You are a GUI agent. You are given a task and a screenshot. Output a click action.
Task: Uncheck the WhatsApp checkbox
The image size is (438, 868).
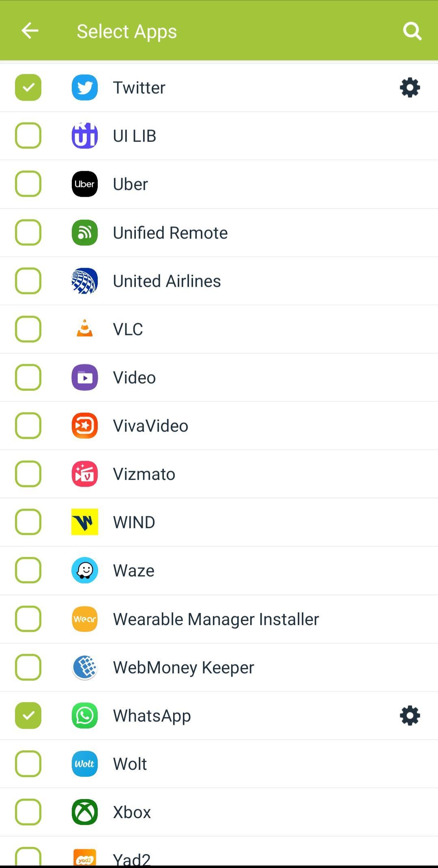[28, 716]
